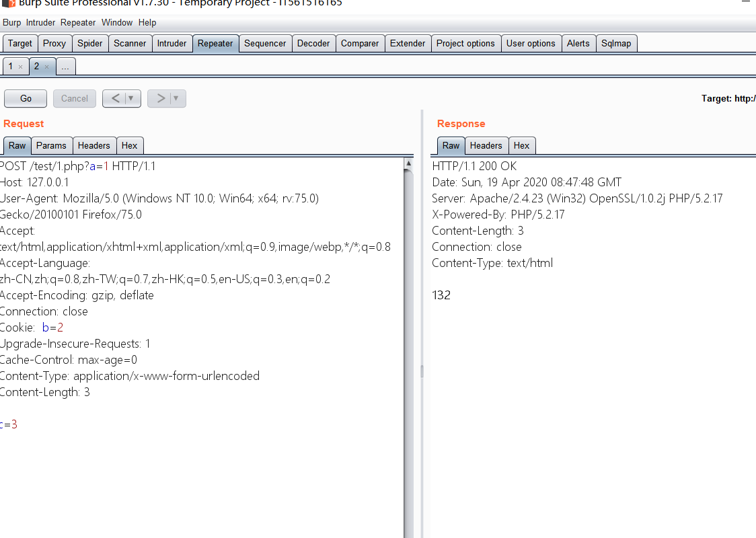This screenshot has height=538, width=756.
Task: Click the HTTP/1.1 200 OK status line
Action: click(x=474, y=166)
